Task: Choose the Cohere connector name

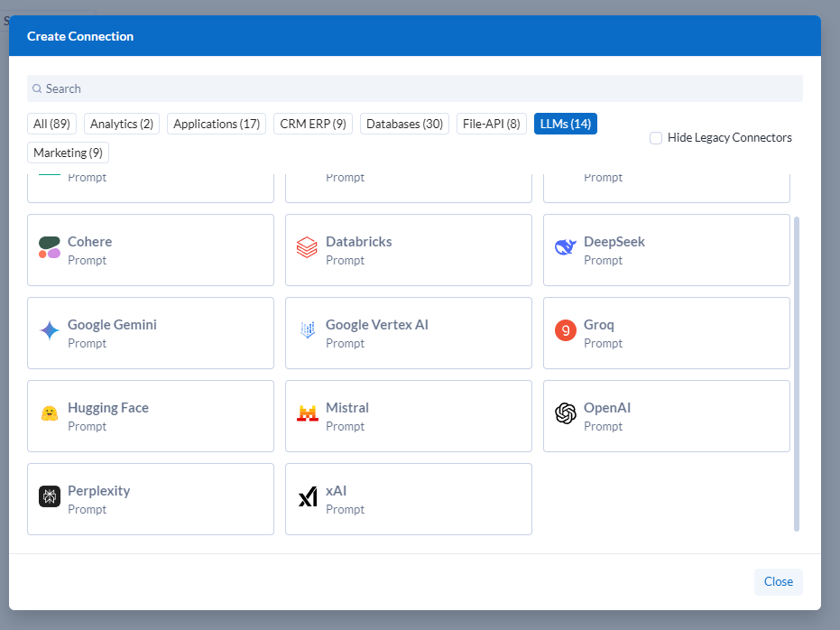Action: [89, 242]
